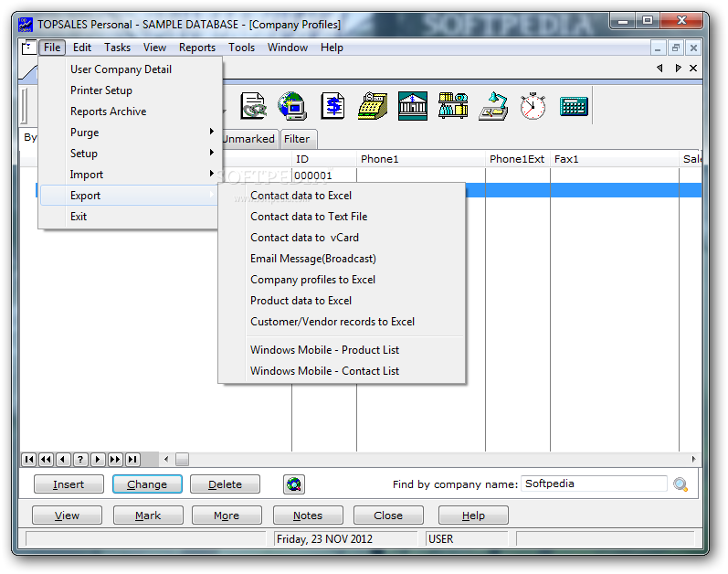The height and width of the screenshot is (574, 728).
Task: Choose Email Message(Broadcast) export option
Action: pyautogui.click(x=343, y=259)
